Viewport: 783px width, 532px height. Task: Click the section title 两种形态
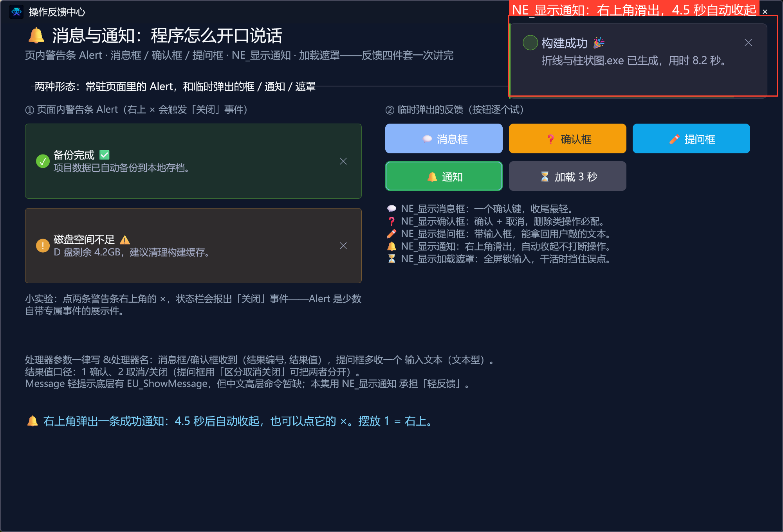[x=175, y=86]
